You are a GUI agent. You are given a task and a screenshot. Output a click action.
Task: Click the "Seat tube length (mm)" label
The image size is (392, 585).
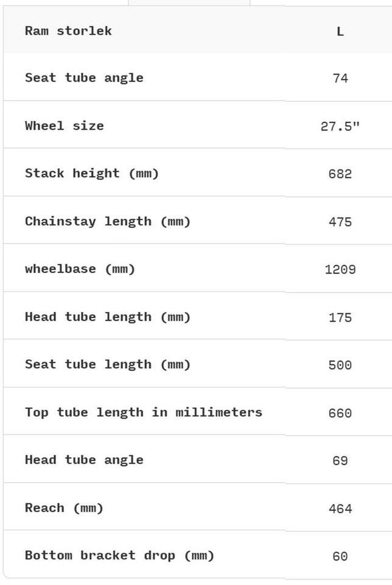[108, 364]
